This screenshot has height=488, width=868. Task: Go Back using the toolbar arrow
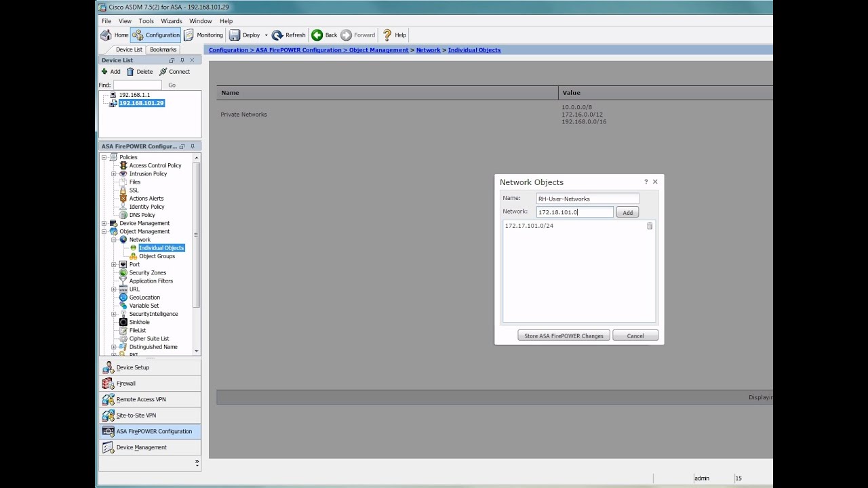tap(324, 35)
